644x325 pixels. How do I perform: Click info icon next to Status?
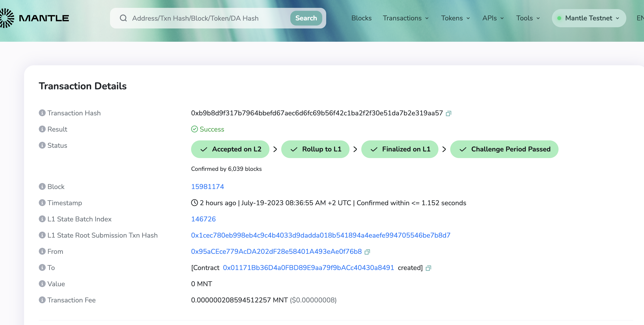coord(42,145)
